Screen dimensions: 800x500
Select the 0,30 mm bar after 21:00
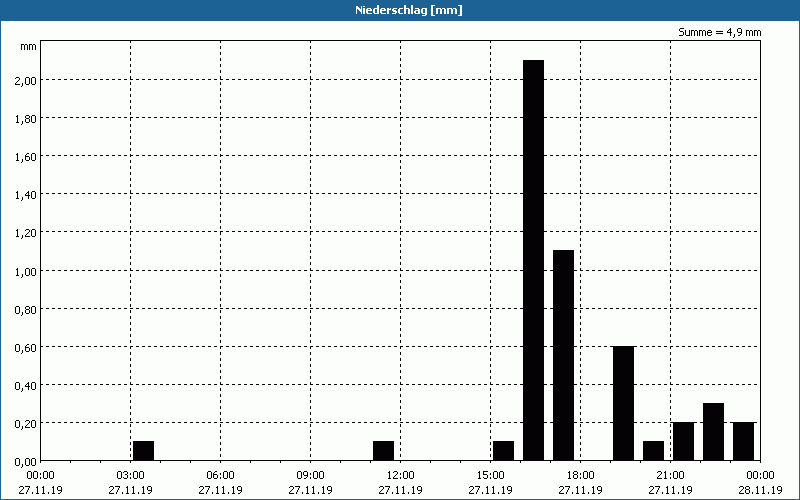(x=714, y=432)
